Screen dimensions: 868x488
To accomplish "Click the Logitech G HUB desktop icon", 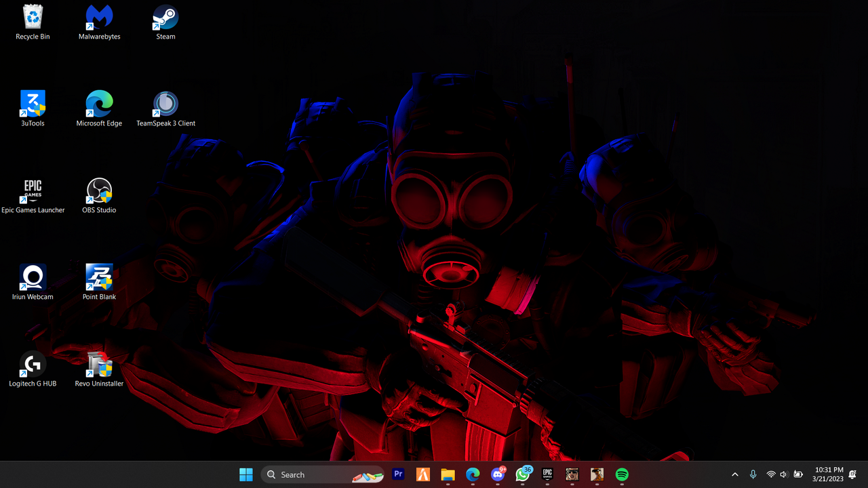I will (33, 369).
